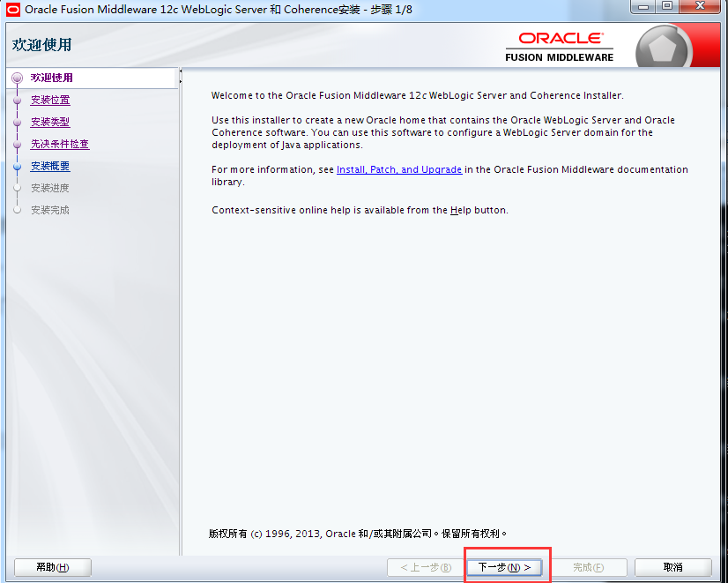
Task: Click the 欢迎使用 step circle icon
Action: coord(17,78)
